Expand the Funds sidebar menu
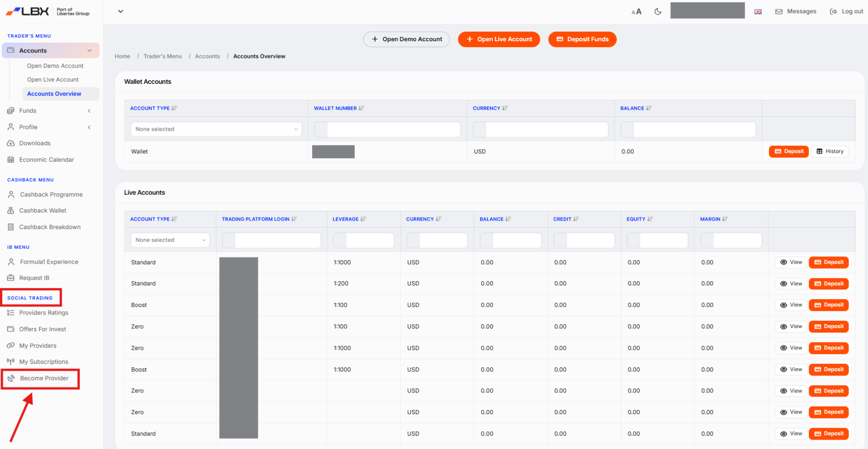The width and height of the screenshot is (868, 449). tap(50, 111)
